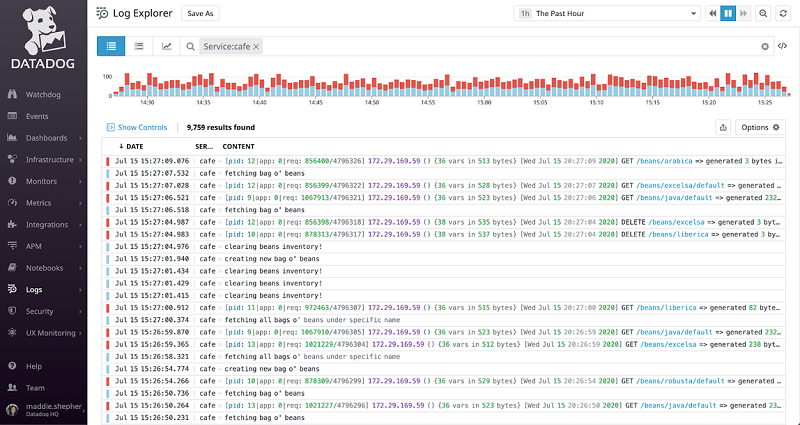
Task: Click the APM icon
Action: pos(12,246)
